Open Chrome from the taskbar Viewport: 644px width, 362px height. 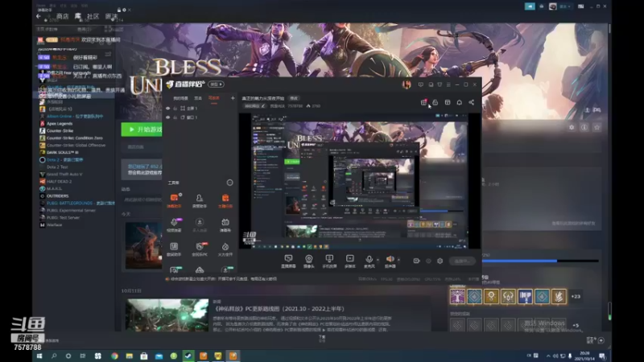[114, 356]
